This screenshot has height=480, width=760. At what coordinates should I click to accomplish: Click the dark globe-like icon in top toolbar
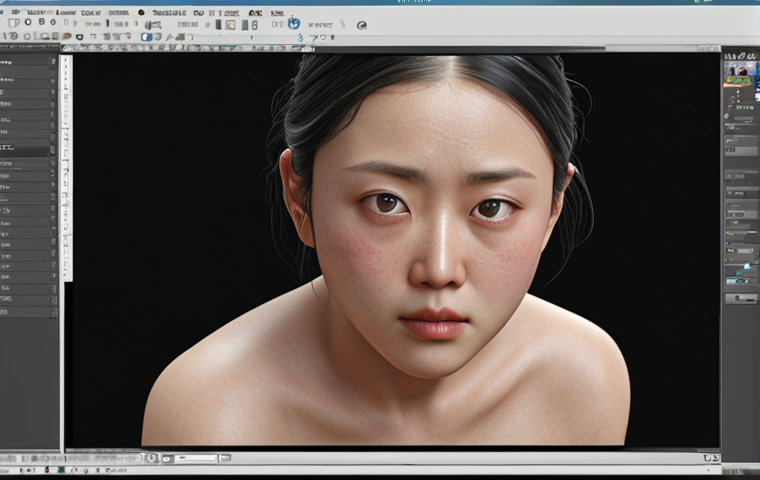(362, 25)
